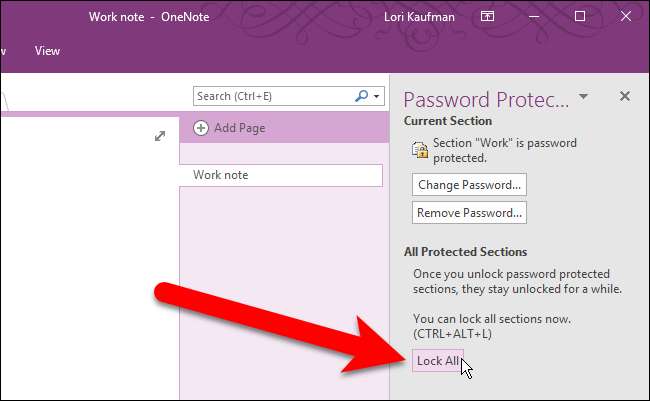Image resolution: width=650 pixels, height=401 pixels.
Task: Open the View ribbon tab
Action: (47, 50)
